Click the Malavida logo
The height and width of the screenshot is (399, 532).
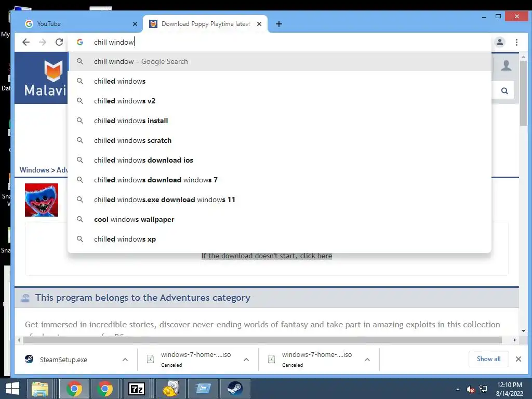click(x=45, y=78)
